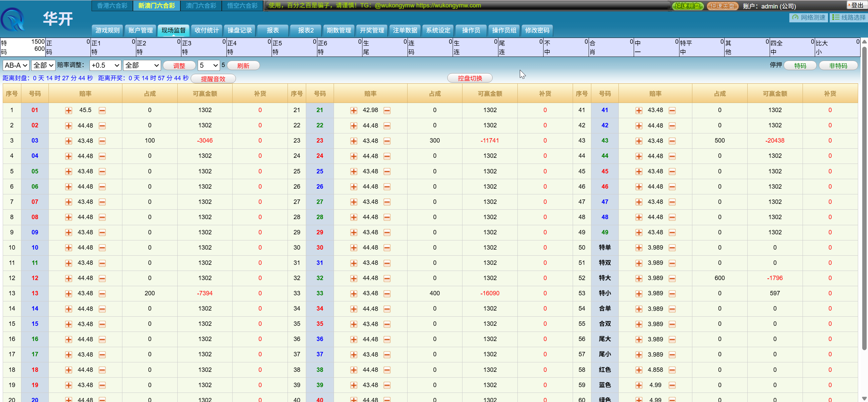The height and width of the screenshot is (402, 868).
Task: Switch to 香港六合彩 tab
Action: (x=112, y=6)
